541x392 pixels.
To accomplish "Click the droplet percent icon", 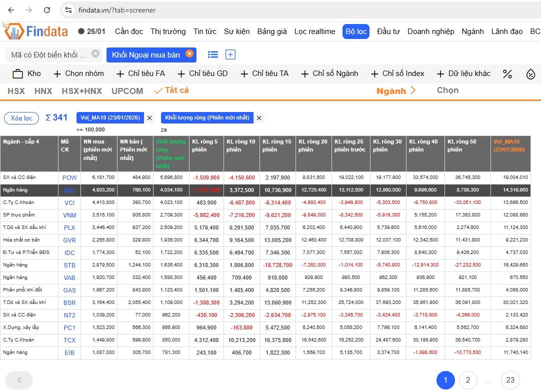I will click(x=530, y=74).
